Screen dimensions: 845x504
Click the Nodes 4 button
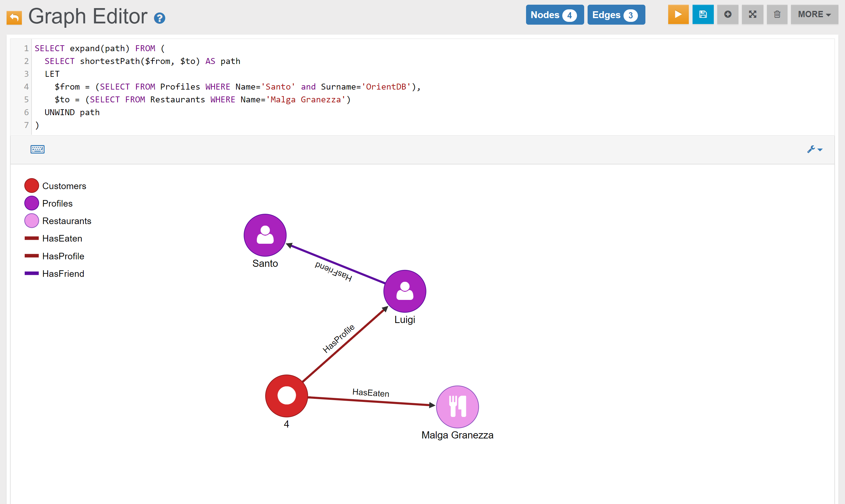tap(554, 15)
